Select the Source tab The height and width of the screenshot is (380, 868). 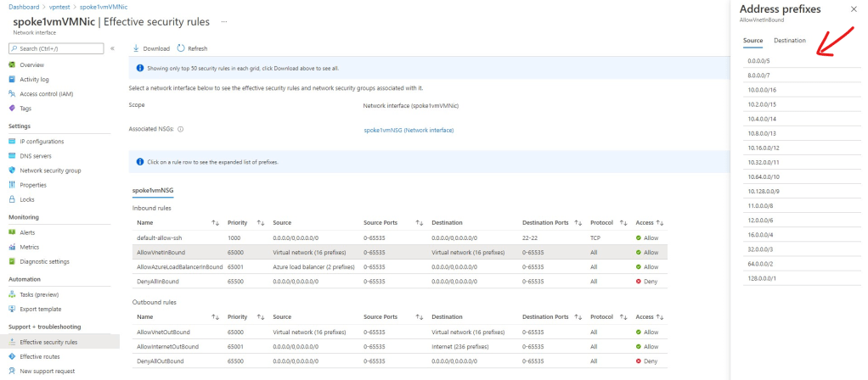tap(752, 40)
